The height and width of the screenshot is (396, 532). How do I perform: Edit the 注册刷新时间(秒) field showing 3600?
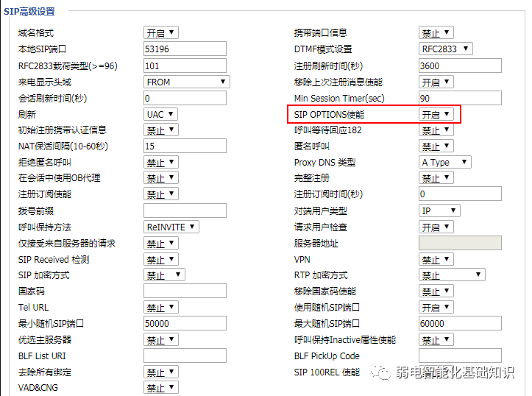click(x=460, y=66)
